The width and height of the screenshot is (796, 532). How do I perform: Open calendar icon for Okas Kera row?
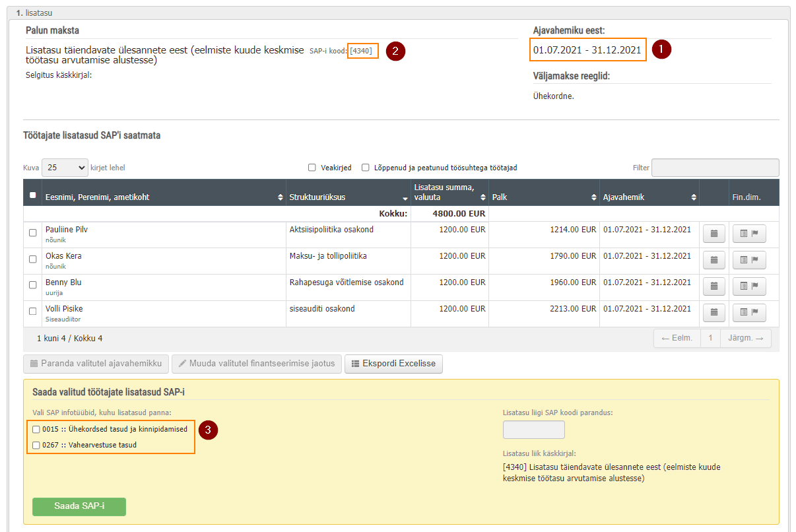pyautogui.click(x=713, y=261)
